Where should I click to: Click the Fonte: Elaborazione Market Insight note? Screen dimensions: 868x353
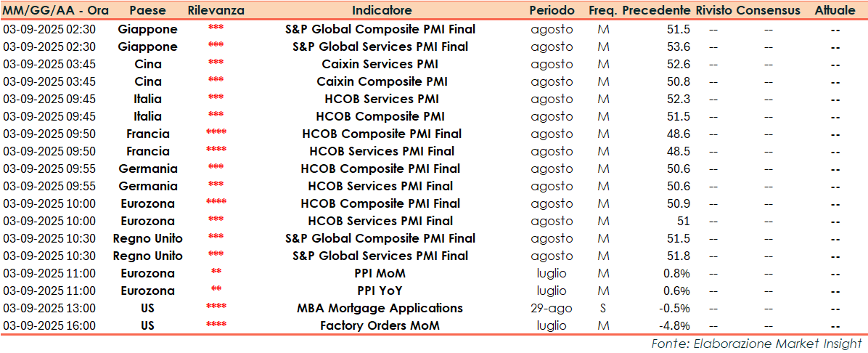pos(756,343)
